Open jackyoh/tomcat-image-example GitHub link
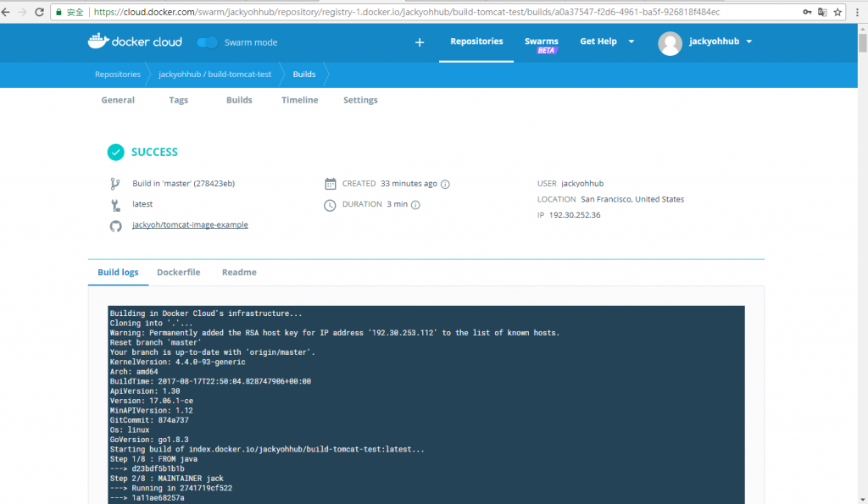Image resolution: width=868 pixels, height=504 pixels. (190, 224)
